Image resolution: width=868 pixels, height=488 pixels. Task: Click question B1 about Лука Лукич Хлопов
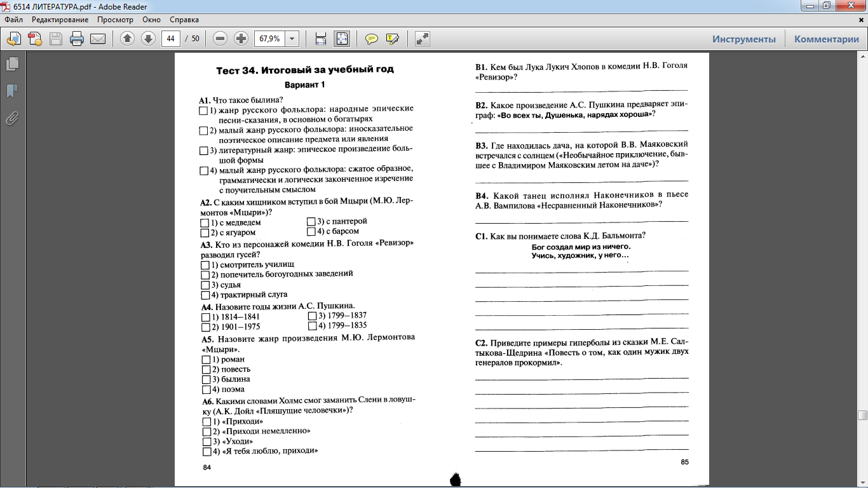point(582,71)
